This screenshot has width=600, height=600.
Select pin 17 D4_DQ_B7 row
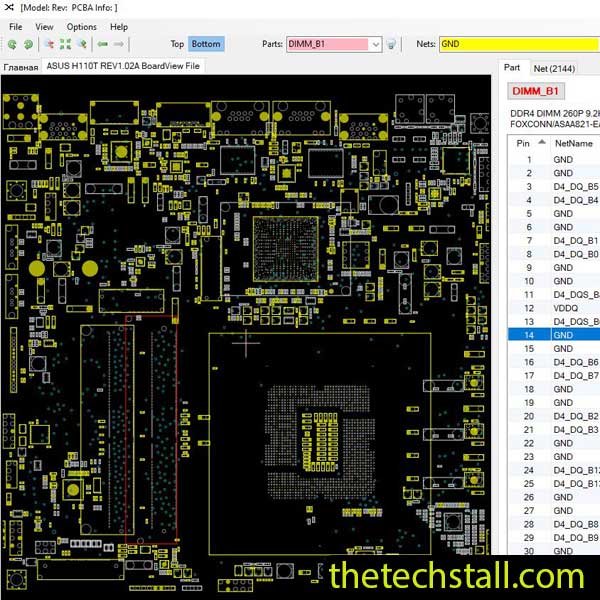point(554,376)
